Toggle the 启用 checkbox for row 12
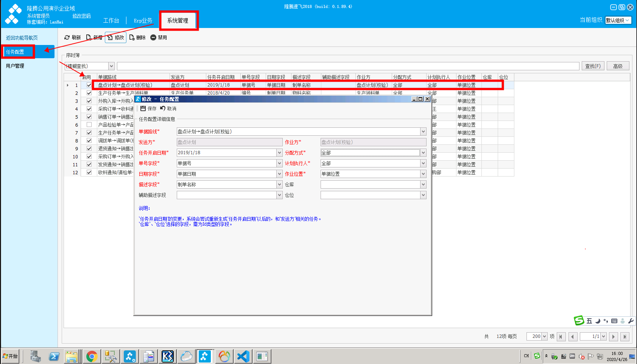 click(89, 172)
